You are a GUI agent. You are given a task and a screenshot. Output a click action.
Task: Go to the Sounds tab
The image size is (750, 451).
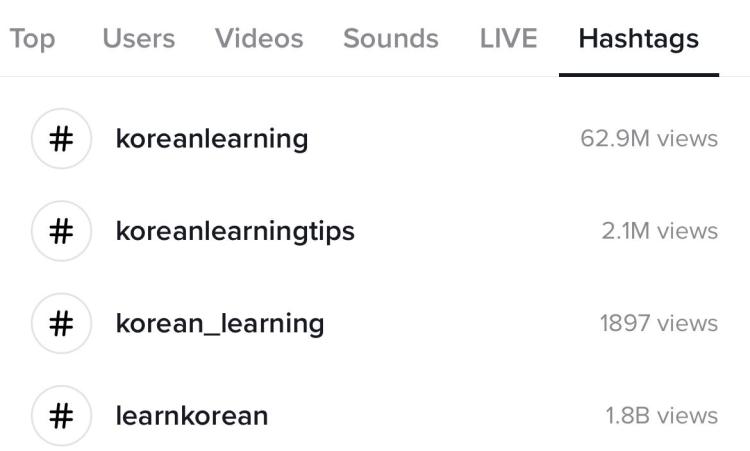tap(391, 38)
